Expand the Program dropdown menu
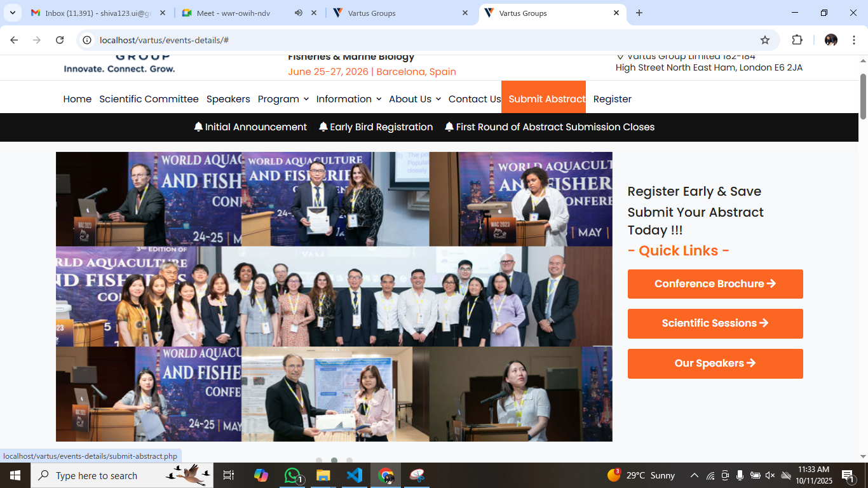The width and height of the screenshot is (868, 488). point(283,99)
